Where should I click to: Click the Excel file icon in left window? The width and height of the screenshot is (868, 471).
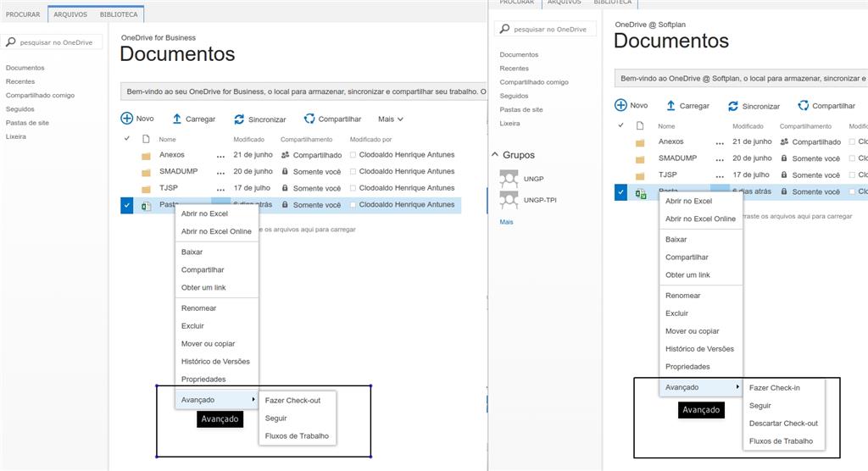click(146, 206)
